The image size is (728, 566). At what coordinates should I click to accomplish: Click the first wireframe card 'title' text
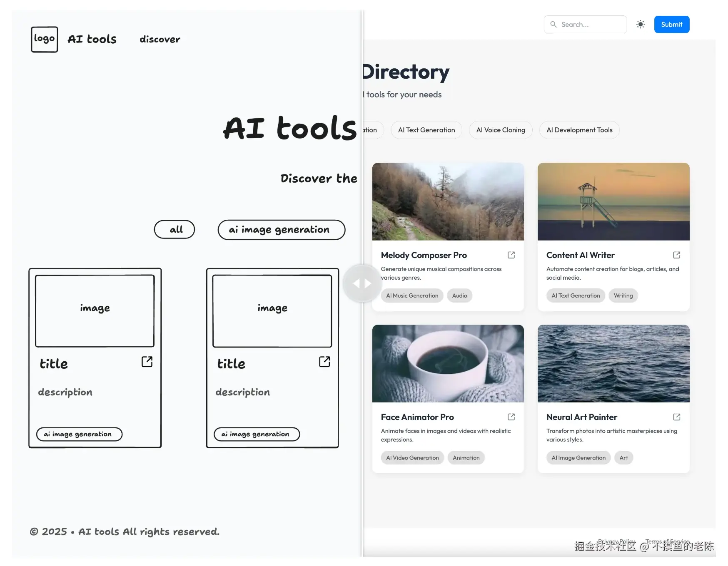[54, 364]
